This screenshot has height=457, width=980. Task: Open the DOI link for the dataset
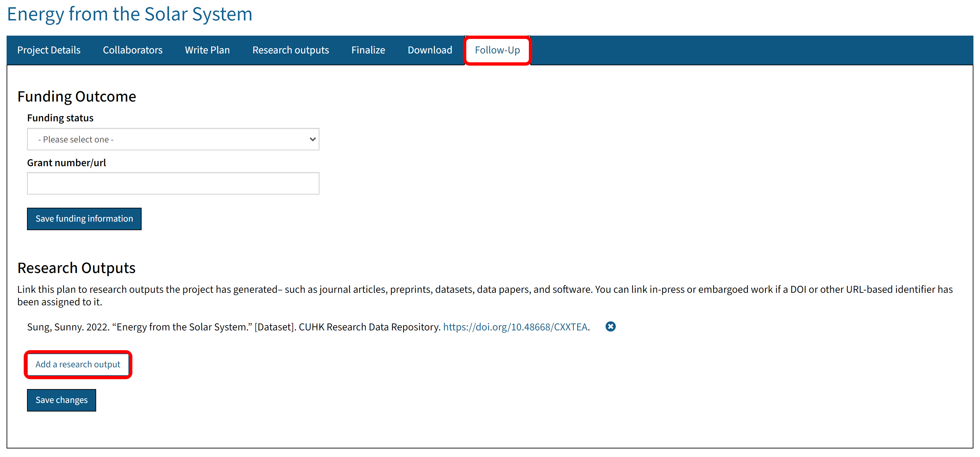(515, 326)
